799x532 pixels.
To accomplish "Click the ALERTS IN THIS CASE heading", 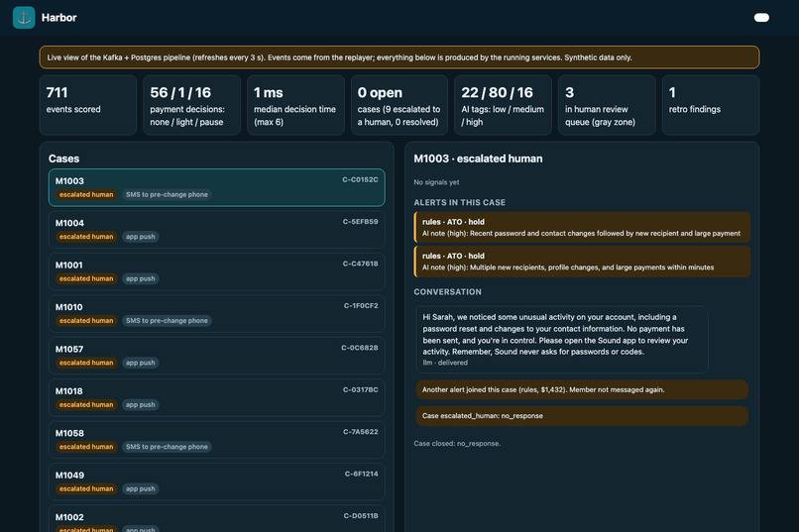I will [x=460, y=203].
